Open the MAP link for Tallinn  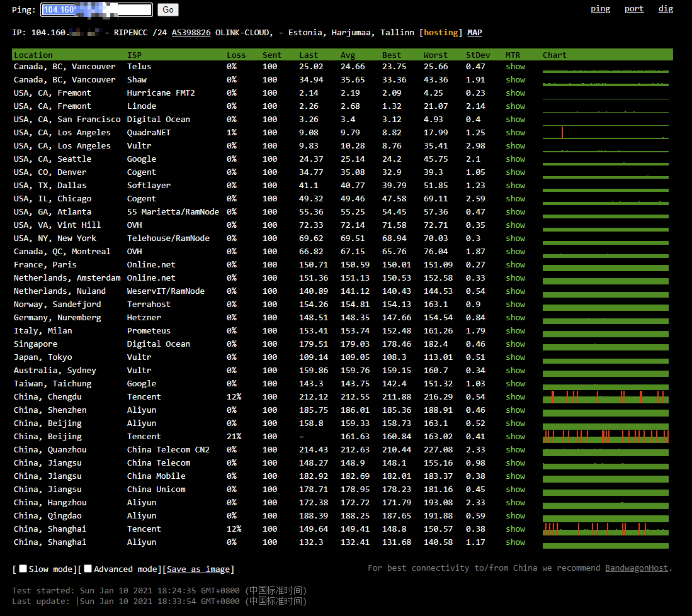click(x=474, y=33)
